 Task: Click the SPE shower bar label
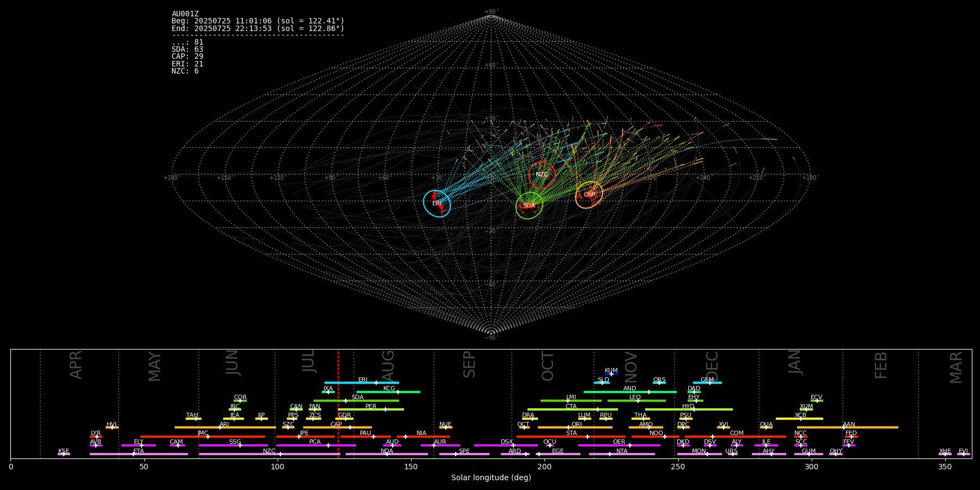tap(464, 451)
